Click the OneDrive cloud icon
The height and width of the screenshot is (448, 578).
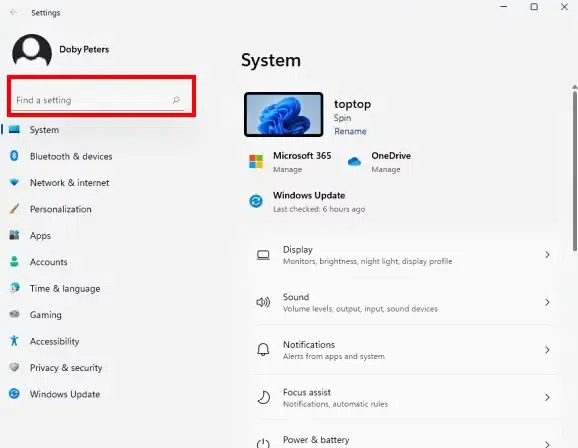pyautogui.click(x=354, y=162)
